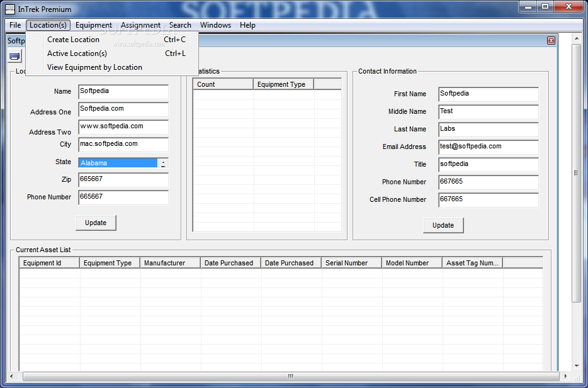Close the InTrek Premium application
The image size is (588, 388).
pyautogui.click(x=570, y=6)
